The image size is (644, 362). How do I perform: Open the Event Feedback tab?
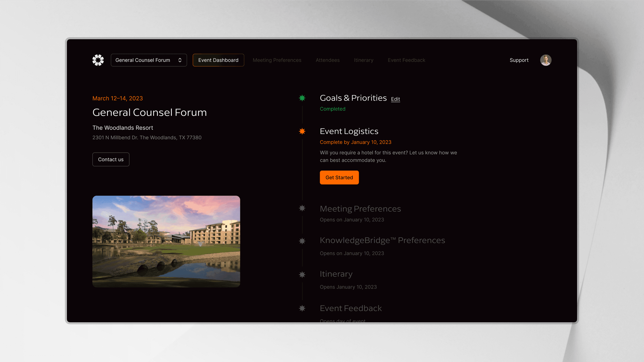[x=407, y=60]
